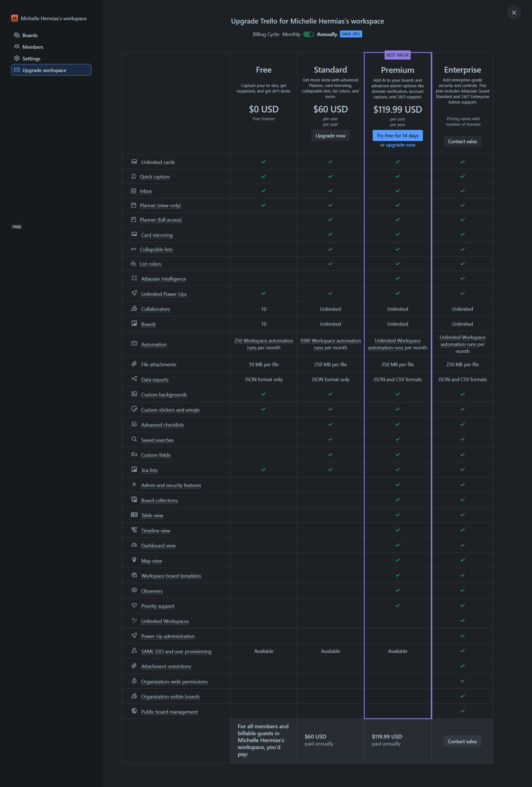Image resolution: width=532 pixels, height=787 pixels.
Task: Click the Settings gear icon
Action: (17, 58)
